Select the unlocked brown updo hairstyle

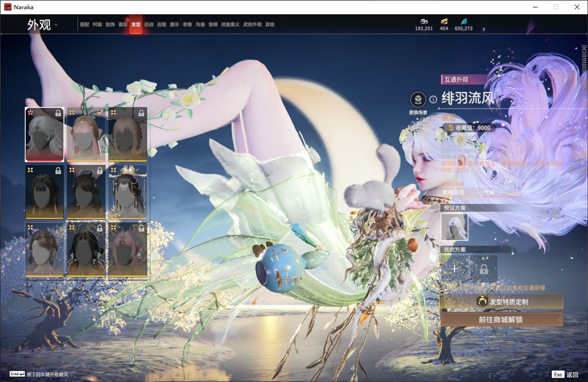[x=45, y=250]
